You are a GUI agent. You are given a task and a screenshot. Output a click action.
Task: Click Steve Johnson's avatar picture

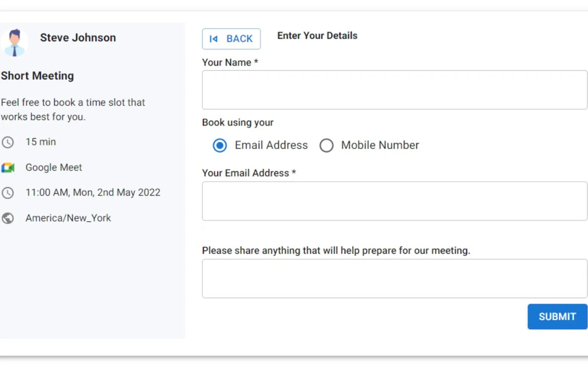pos(14,43)
